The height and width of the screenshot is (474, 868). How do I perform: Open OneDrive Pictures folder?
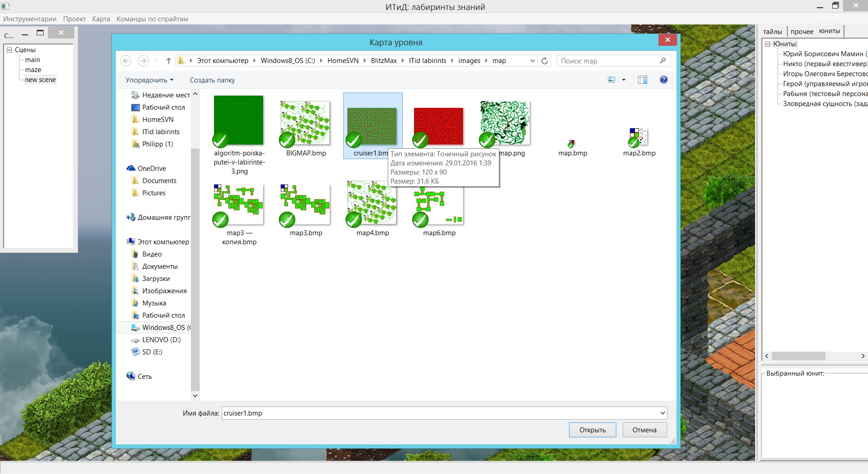148,193
